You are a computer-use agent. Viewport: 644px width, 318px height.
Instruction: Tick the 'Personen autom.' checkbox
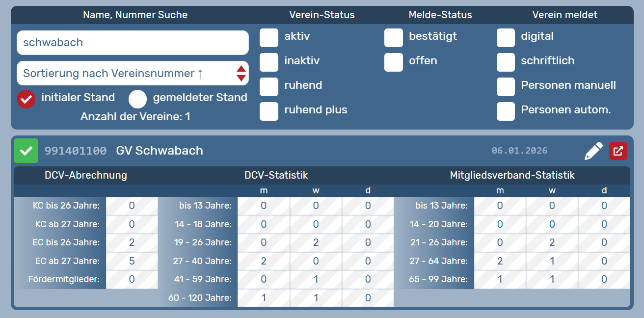(x=506, y=111)
